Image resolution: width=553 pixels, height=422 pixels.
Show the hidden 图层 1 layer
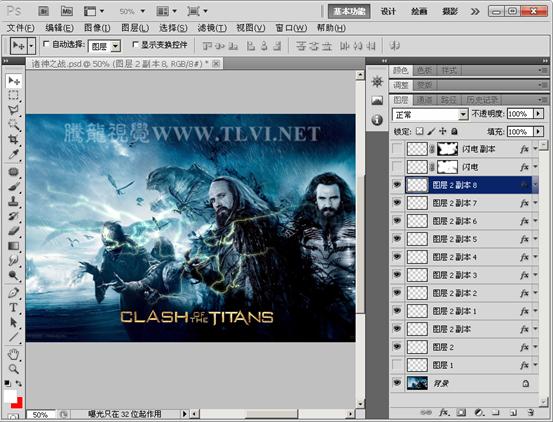pos(397,365)
